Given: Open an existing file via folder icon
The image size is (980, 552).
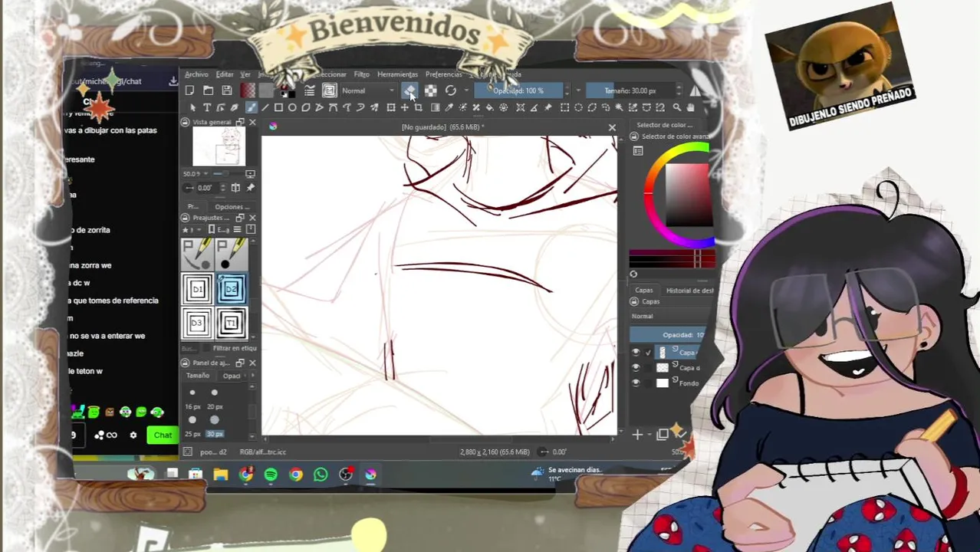Looking at the screenshot, I should click(208, 90).
